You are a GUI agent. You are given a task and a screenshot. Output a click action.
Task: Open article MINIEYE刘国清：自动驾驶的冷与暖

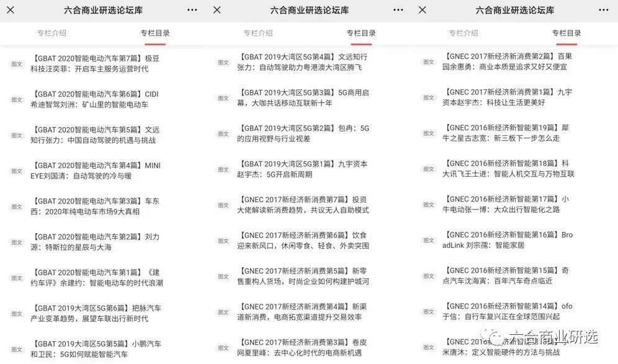96,171
